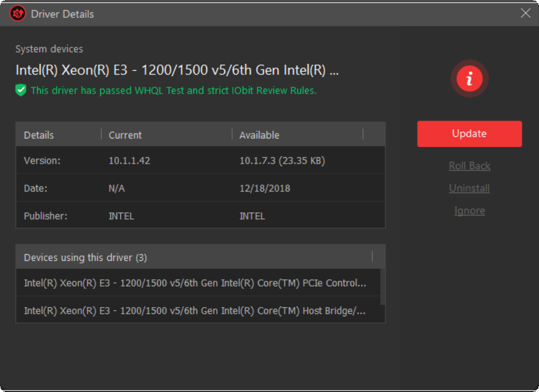
Task: Click the Intel Xeon device title
Action: pos(177,70)
